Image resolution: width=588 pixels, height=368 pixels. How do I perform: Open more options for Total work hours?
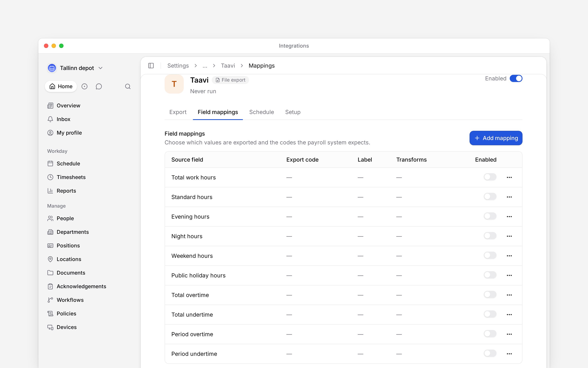click(x=509, y=177)
